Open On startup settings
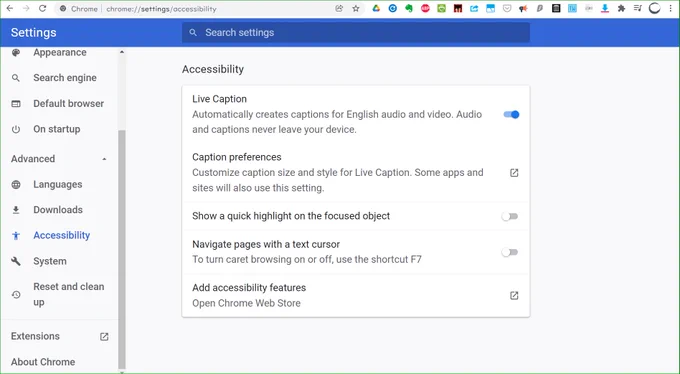Screen dimensions: 680x374 coord(57,129)
